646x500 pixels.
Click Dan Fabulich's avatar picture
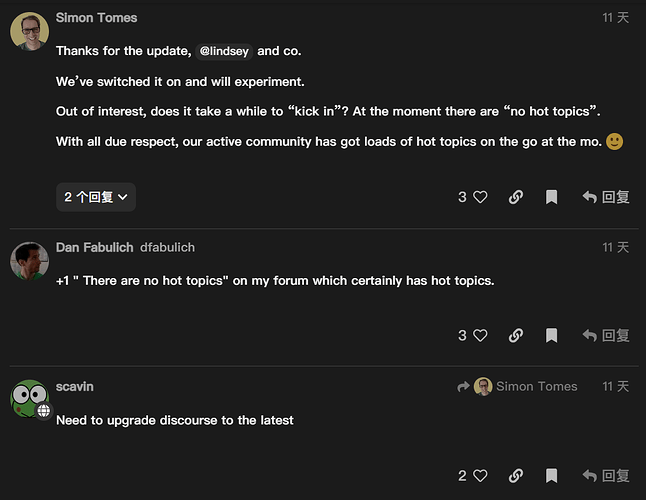click(x=29, y=261)
